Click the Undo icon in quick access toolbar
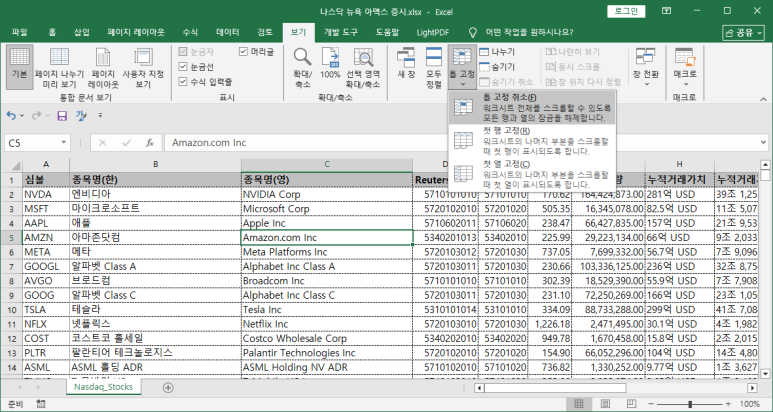This screenshot has width=773, height=412. tap(11, 115)
